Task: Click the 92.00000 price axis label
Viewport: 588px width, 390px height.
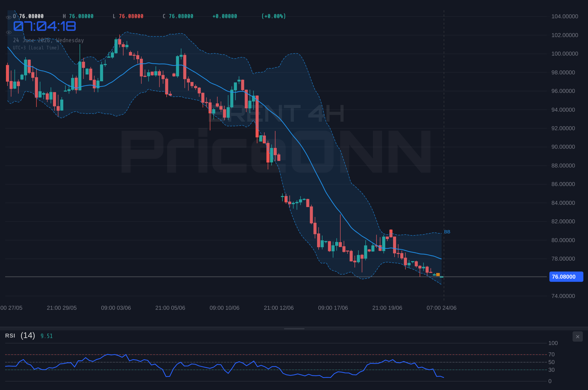Action: (563, 128)
